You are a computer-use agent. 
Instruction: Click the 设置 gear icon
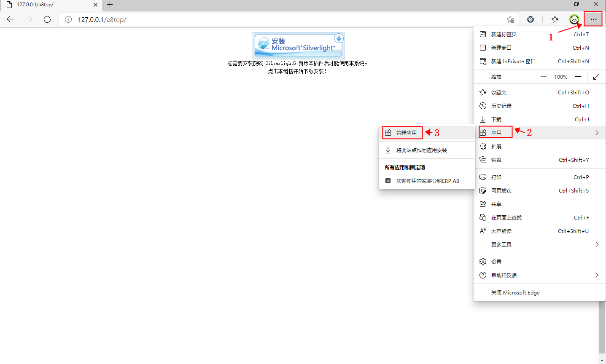click(483, 262)
